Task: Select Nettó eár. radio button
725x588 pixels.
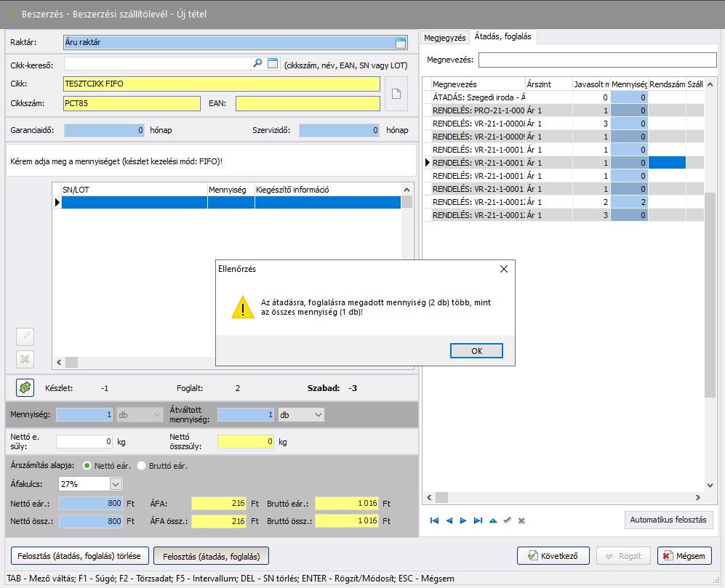Action: 87,465
